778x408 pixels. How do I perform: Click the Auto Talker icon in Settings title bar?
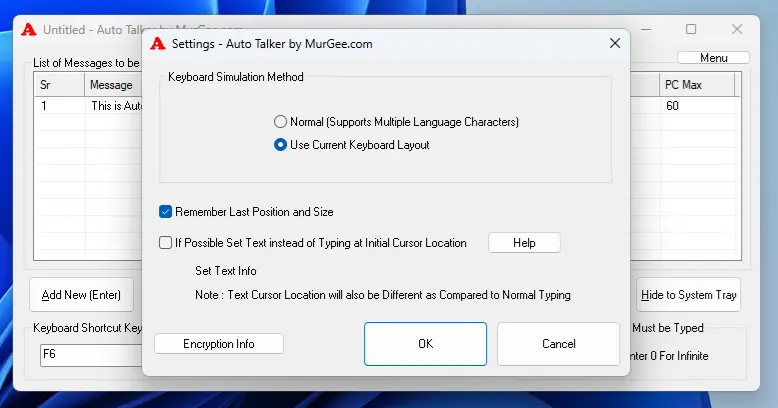[x=158, y=44]
